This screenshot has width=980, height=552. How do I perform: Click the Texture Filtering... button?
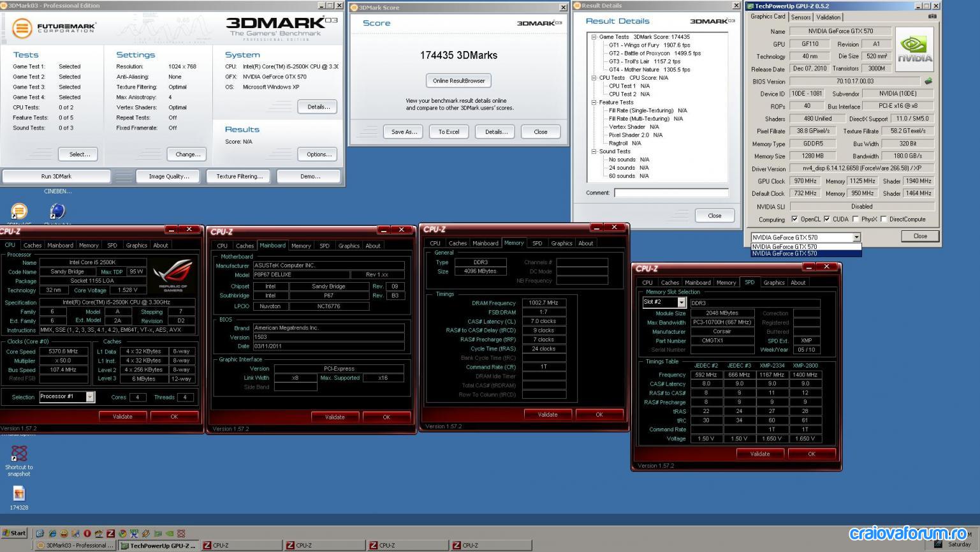pyautogui.click(x=240, y=176)
